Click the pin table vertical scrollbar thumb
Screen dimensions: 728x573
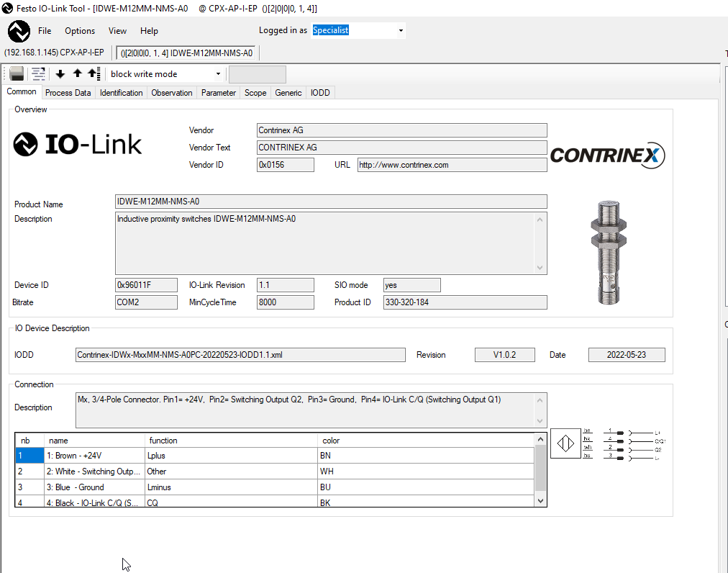tap(540, 468)
